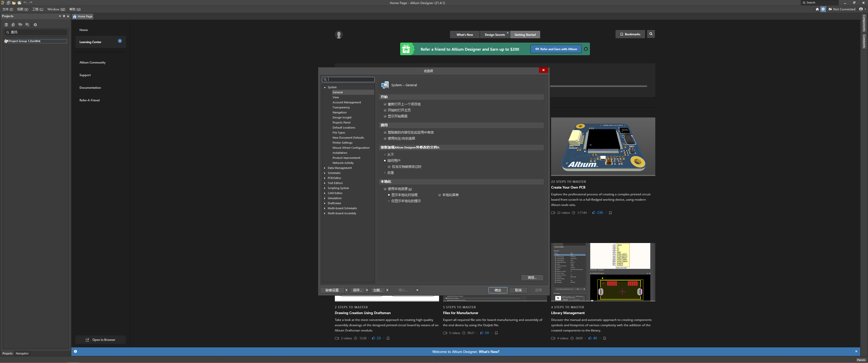Click Refer and Earn with Altium button

[556, 49]
